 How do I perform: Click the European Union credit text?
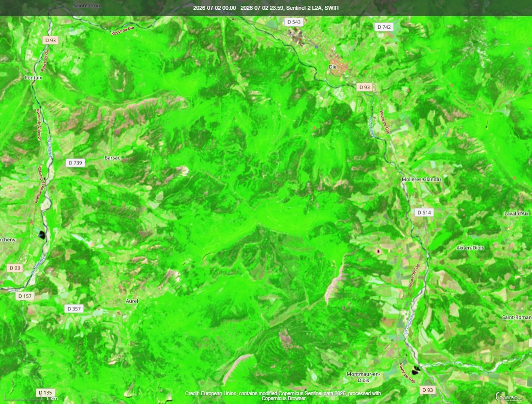point(283,396)
